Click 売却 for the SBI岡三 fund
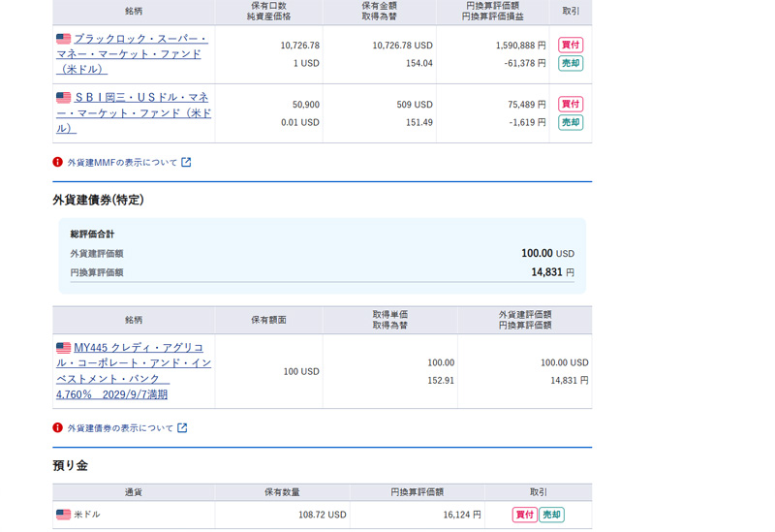Viewport: 775px width, 532px height. click(571, 122)
